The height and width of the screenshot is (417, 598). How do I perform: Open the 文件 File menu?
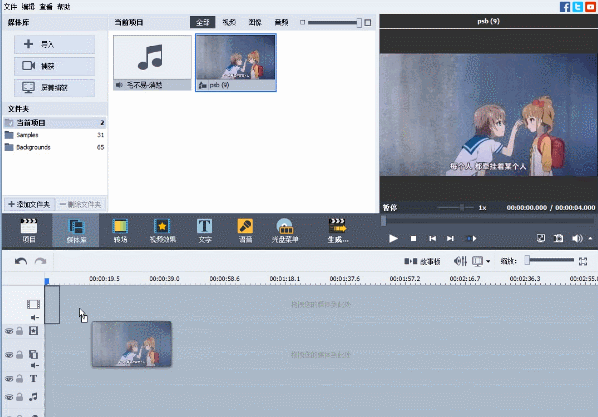[10, 6]
